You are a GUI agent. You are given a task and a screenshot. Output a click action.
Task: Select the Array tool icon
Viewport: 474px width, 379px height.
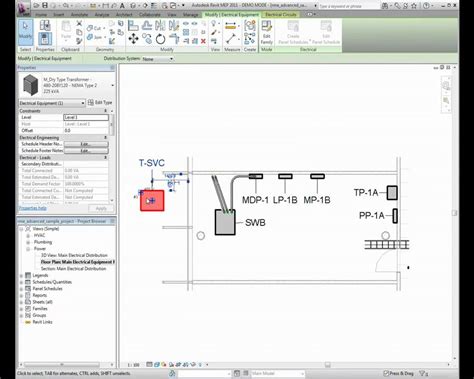click(186, 32)
